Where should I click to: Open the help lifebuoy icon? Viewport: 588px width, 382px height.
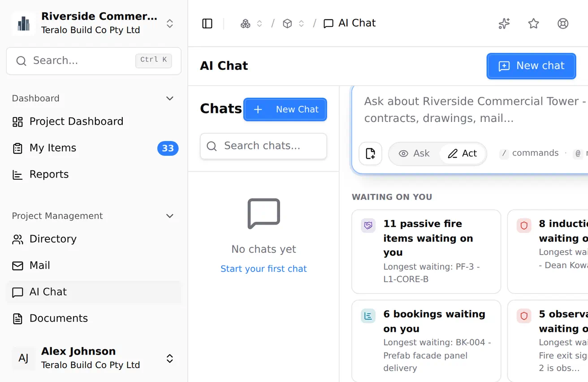pyautogui.click(x=563, y=23)
